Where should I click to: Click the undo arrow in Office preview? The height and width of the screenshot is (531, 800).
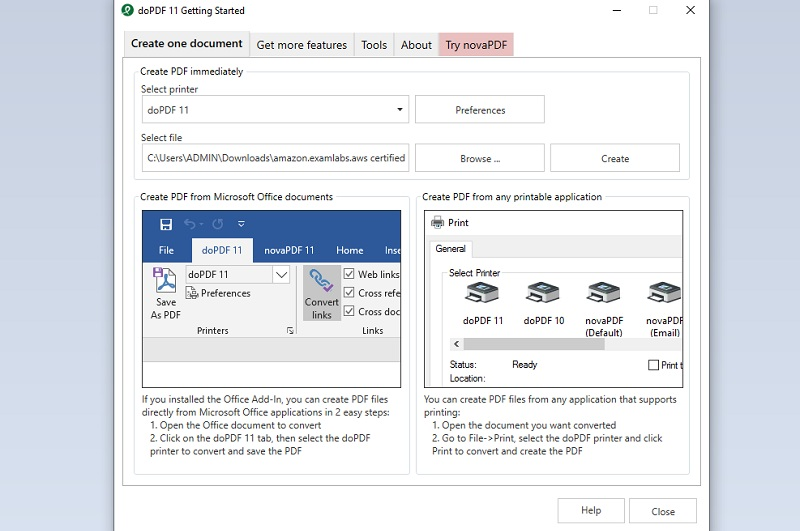[x=190, y=224]
